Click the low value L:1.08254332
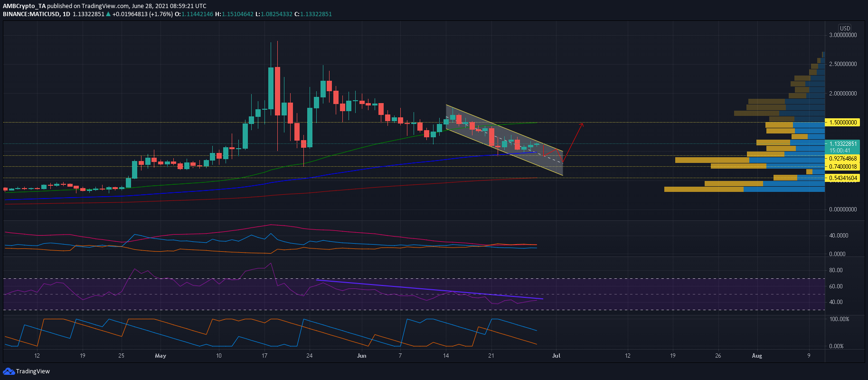 pyautogui.click(x=274, y=14)
